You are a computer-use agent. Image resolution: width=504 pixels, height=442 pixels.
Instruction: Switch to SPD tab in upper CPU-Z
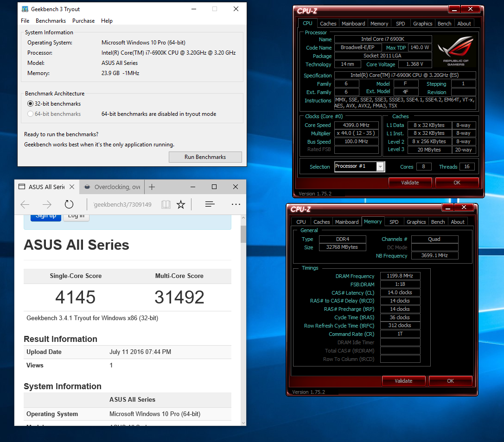pos(401,24)
